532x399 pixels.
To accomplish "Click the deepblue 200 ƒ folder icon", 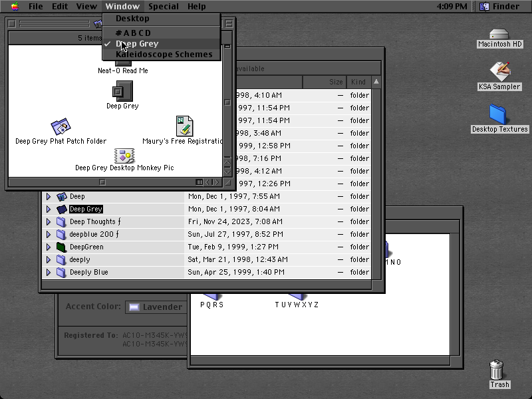I will [61, 235].
